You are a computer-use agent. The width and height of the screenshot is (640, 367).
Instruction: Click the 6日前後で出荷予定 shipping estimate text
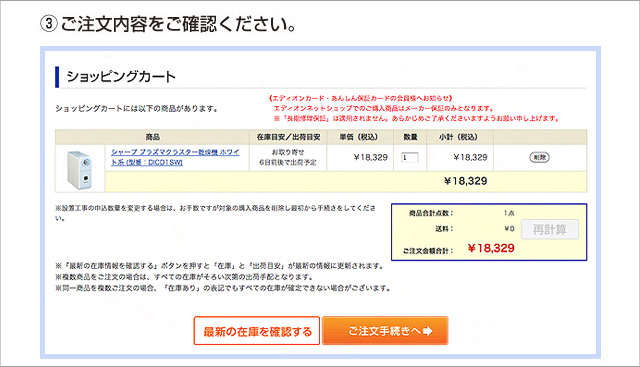point(288,162)
